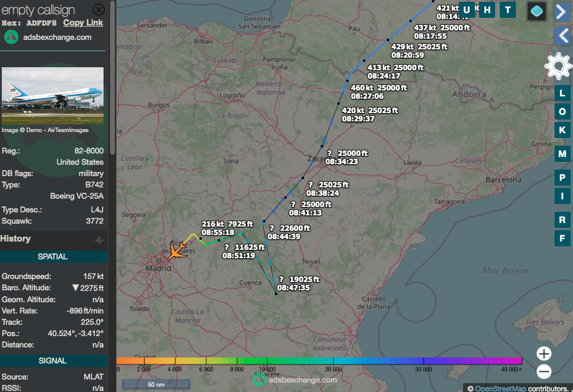Toggle the M button on the map
Screen dimensions: 573x392
[x=562, y=154]
